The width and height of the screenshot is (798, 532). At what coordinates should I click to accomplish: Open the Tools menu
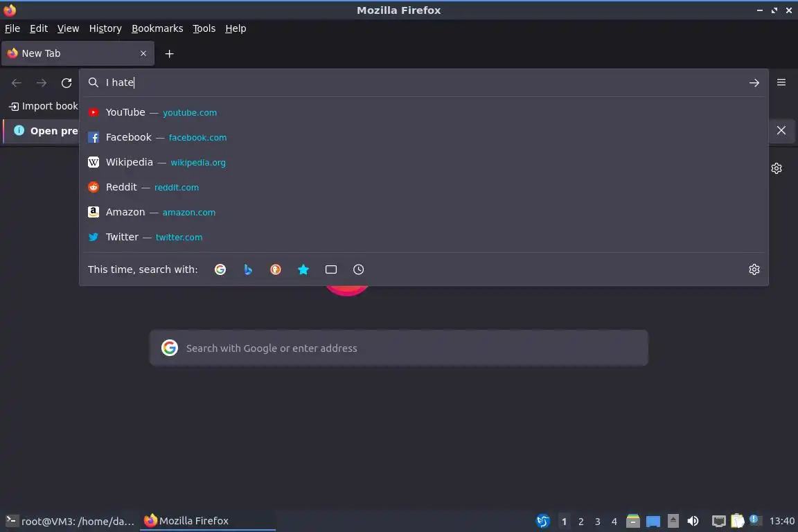(x=204, y=28)
